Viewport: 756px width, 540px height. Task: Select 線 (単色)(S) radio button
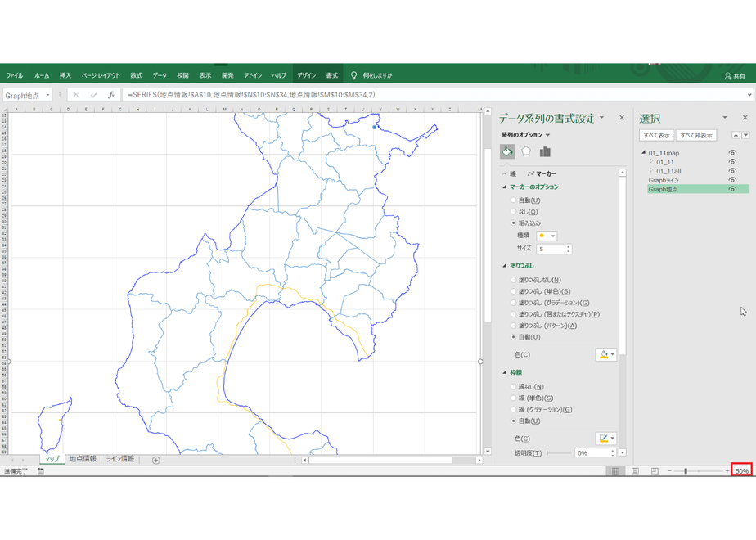point(514,398)
